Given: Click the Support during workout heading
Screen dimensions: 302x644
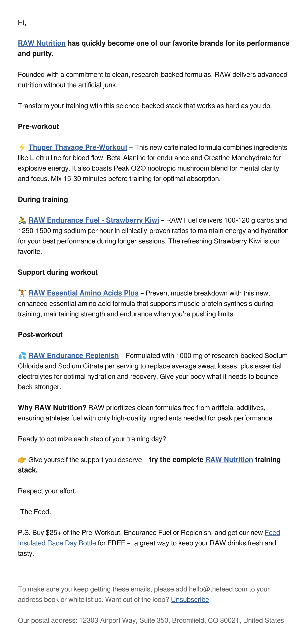Looking at the screenshot, I should [x=58, y=272].
